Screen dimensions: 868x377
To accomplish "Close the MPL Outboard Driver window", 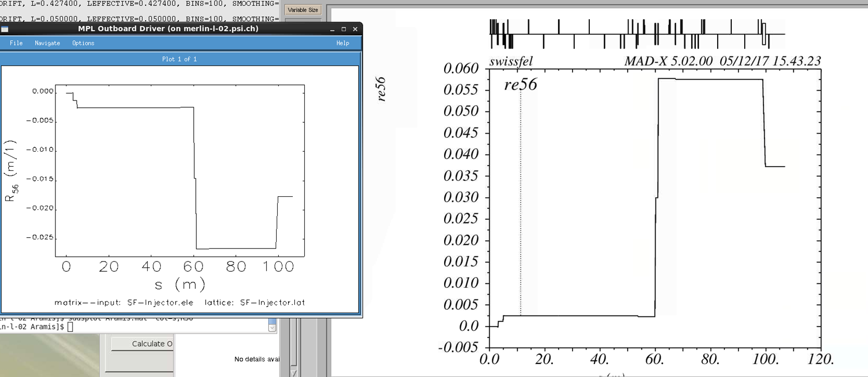I will pos(355,29).
